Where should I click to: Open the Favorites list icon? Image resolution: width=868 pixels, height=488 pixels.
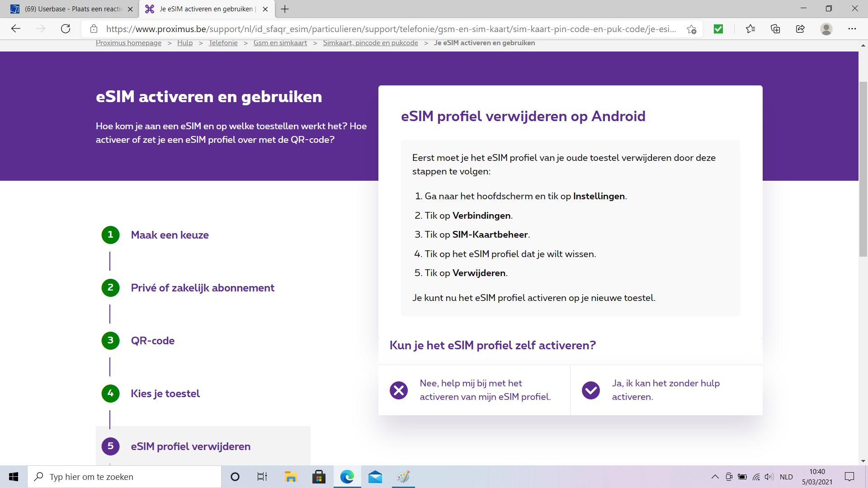click(750, 29)
